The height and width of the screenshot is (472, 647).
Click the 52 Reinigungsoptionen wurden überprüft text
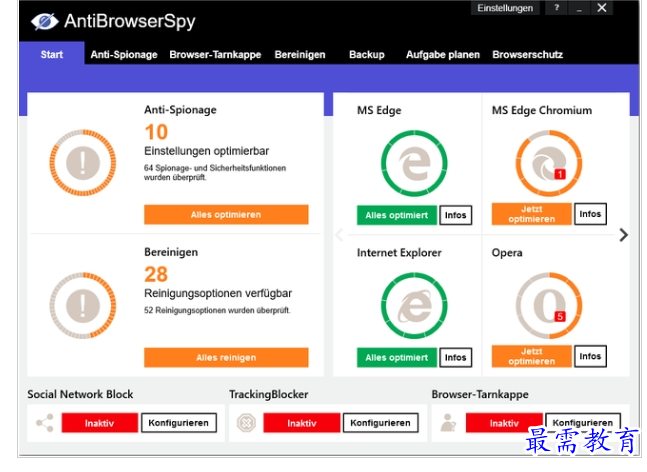click(x=217, y=310)
